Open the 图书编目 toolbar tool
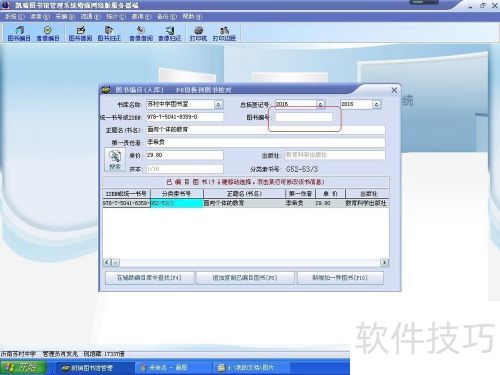The height and width of the screenshot is (375, 500). tap(19, 34)
